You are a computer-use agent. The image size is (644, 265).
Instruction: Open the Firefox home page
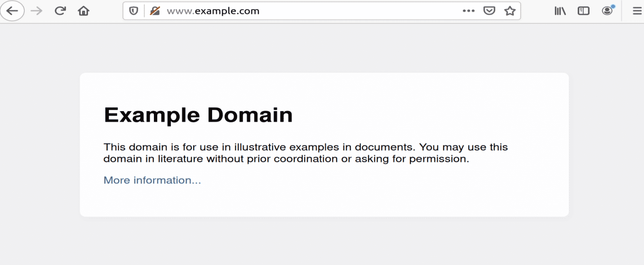point(83,11)
